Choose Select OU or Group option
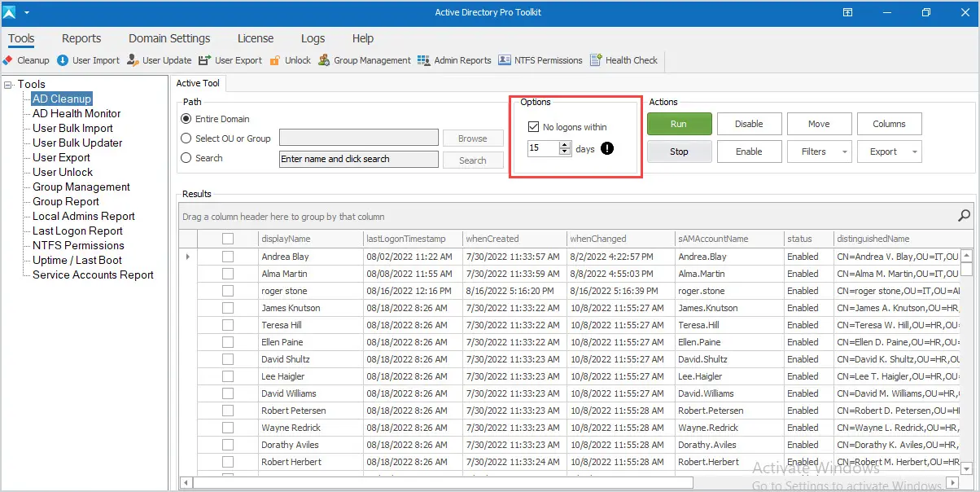Screen dimensions: 980x492 pos(186,138)
